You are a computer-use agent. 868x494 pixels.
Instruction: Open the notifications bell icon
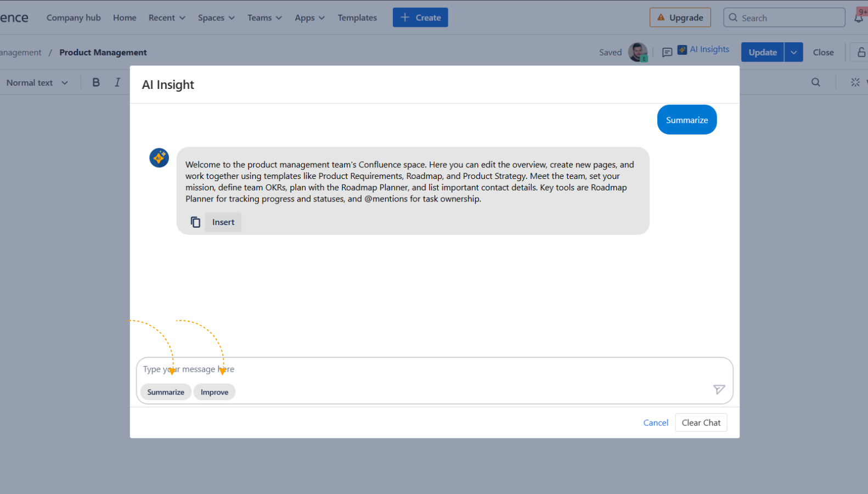coord(859,18)
